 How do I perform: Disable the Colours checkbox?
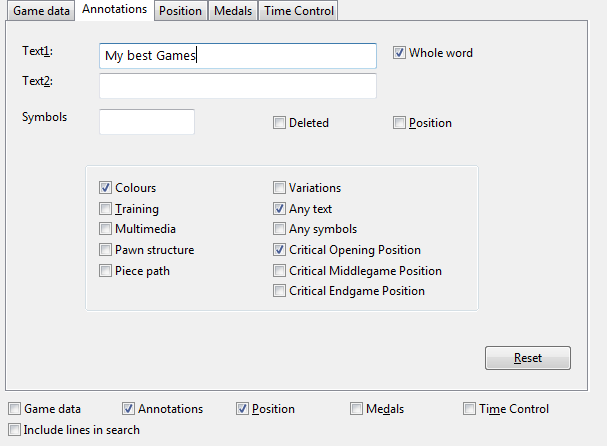(x=106, y=188)
